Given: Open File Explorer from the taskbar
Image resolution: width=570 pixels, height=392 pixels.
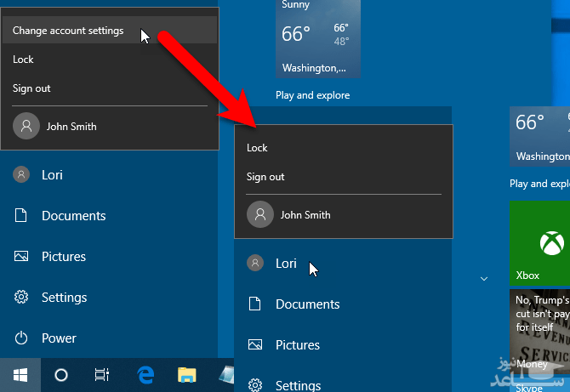Looking at the screenshot, I should pos(187,374).
